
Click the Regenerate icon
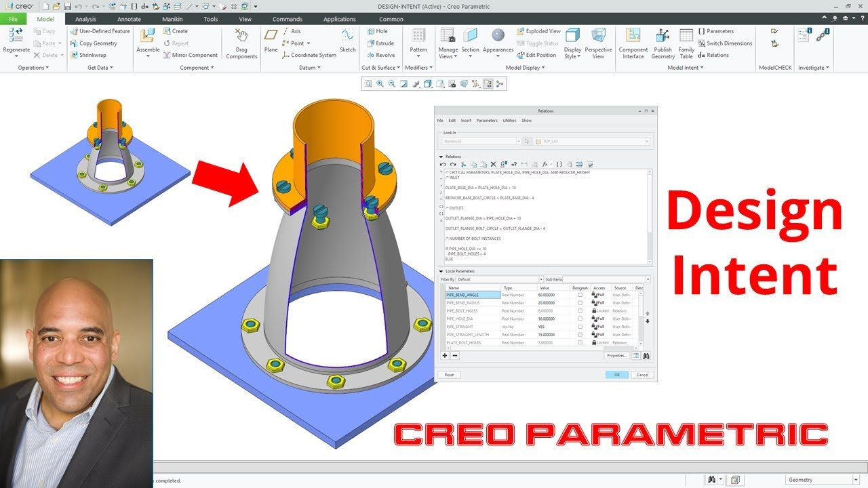click(x=16, y=35)
